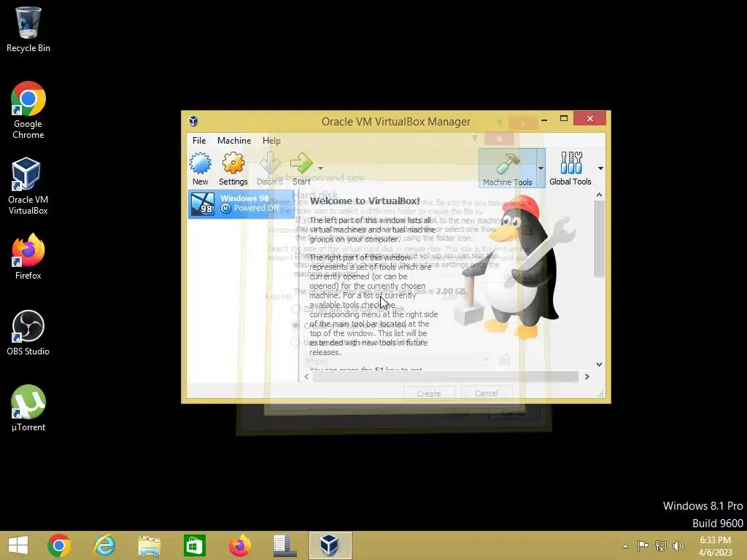This screenshot has width=747, height=560.
Task: Open the Server Manager taskbar icon
Action: coord(285,545)
